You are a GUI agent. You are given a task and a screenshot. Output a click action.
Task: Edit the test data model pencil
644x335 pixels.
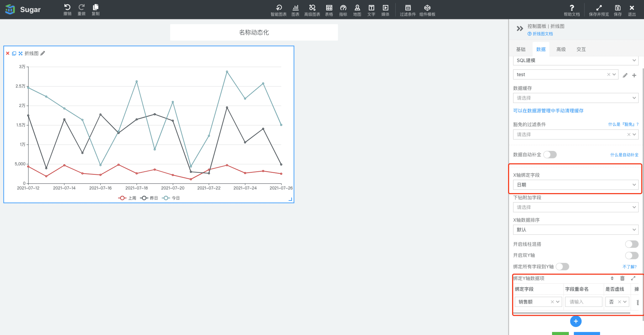click(x=625, y=75)
